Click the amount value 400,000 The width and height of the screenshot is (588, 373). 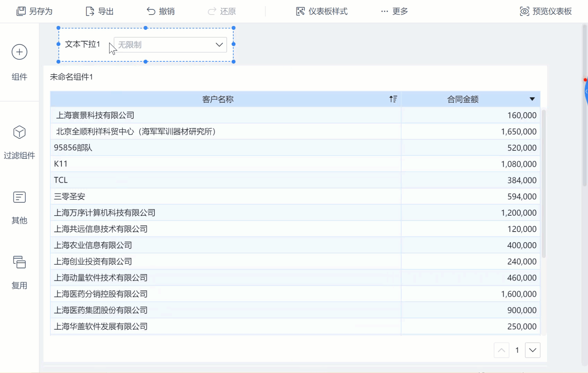(x=522, y=245)
